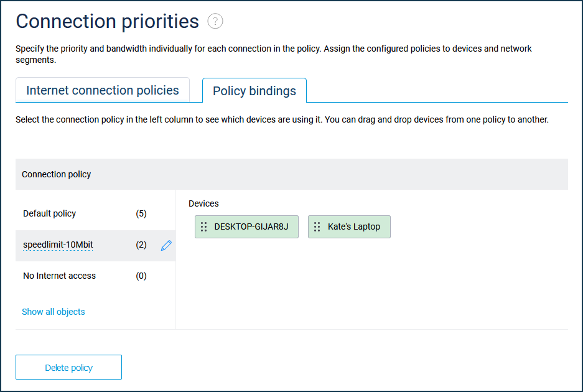Select the Policy bindings tab
The width and height of the screenshot is (583, 392).
pyautogui.click(x=254, y=91)
